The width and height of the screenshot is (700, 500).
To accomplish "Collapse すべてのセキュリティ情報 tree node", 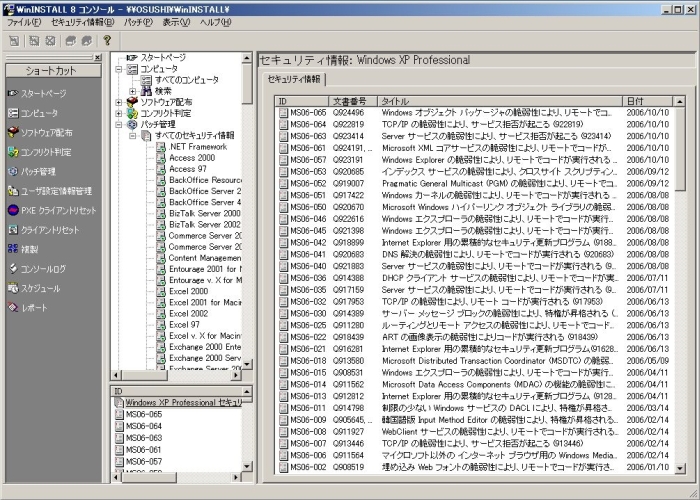I will [133, 136].
